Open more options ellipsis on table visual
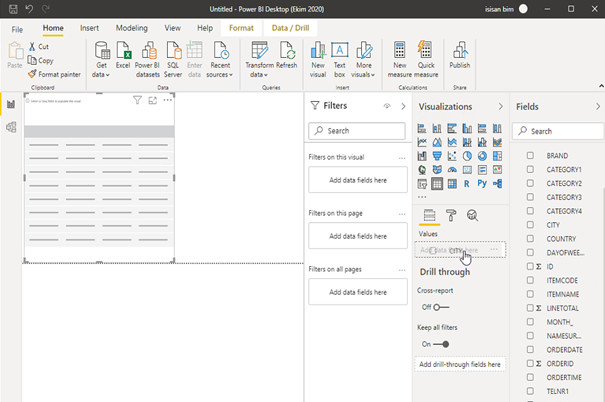 click(x=167, y=100)
